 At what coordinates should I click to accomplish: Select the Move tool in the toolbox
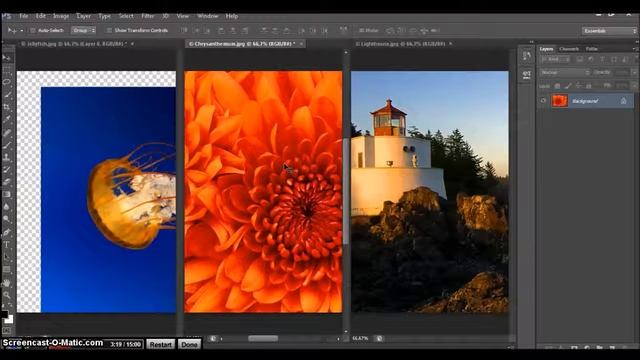tap(7, 58)
